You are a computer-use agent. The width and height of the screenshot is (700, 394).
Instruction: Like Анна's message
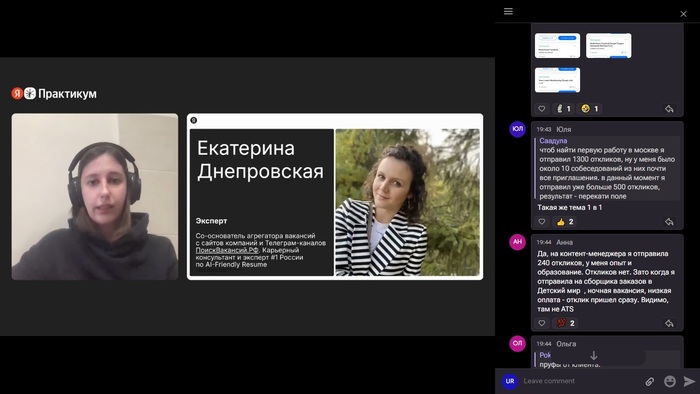[542, 323]
